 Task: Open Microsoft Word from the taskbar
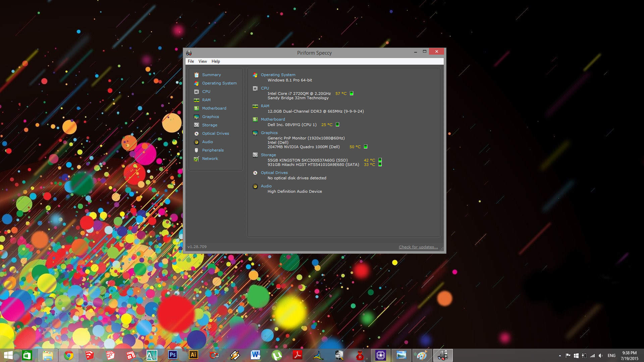(x=256, y=355)
